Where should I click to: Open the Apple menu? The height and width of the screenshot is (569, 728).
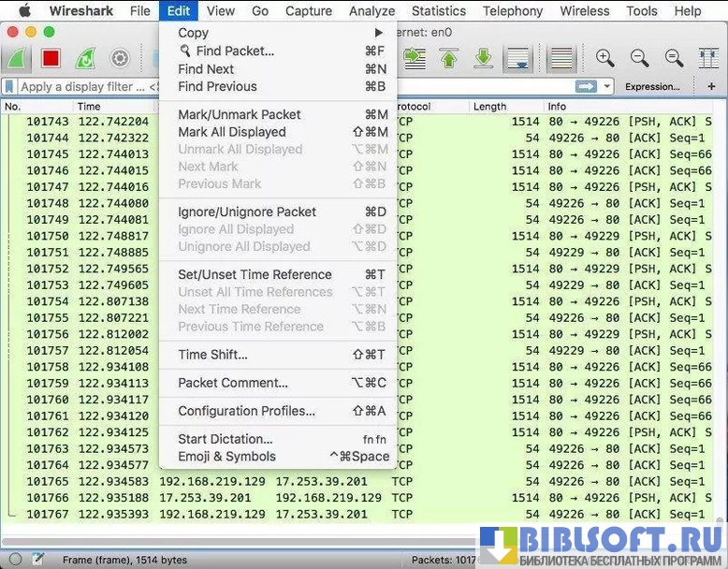[23, 11]
